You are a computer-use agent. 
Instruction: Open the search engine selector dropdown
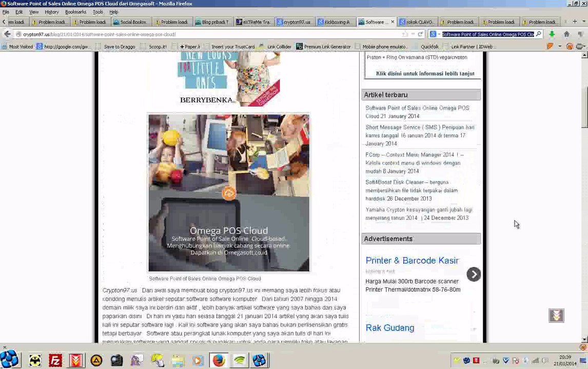(x=435, y=34)
